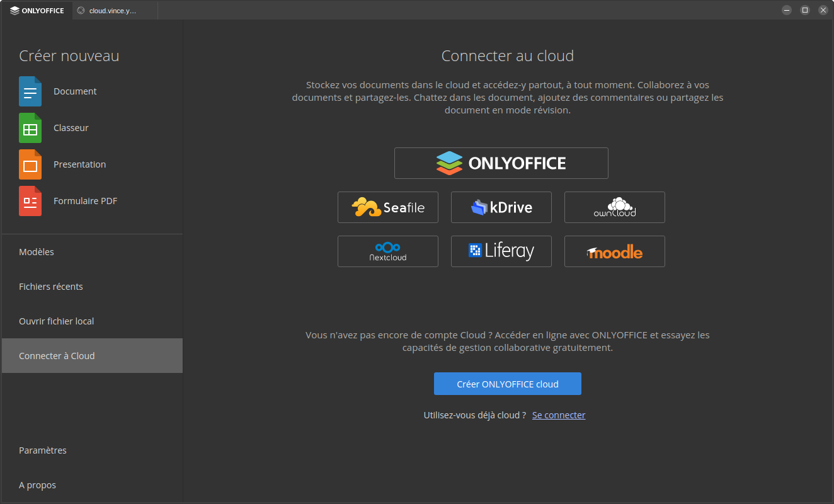Go to Ouvrir fichier local
The height and width of the screenshot is (504, 834).
(x=57, y=321)
